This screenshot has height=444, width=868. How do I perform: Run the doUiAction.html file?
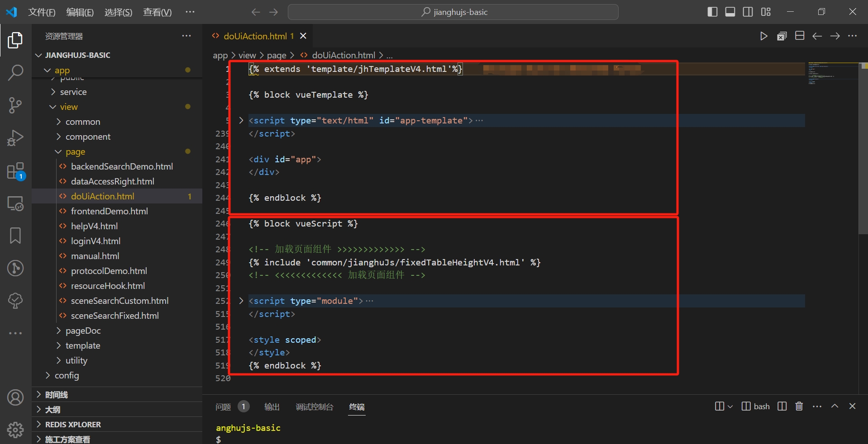(x=764, y=36)
